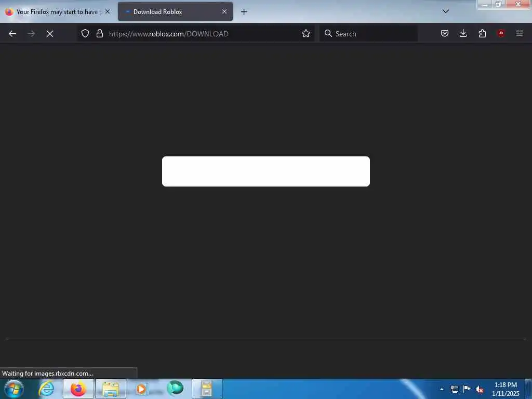532x399 pixels.
Task: Stop loading the page
Action: (50, 34)
